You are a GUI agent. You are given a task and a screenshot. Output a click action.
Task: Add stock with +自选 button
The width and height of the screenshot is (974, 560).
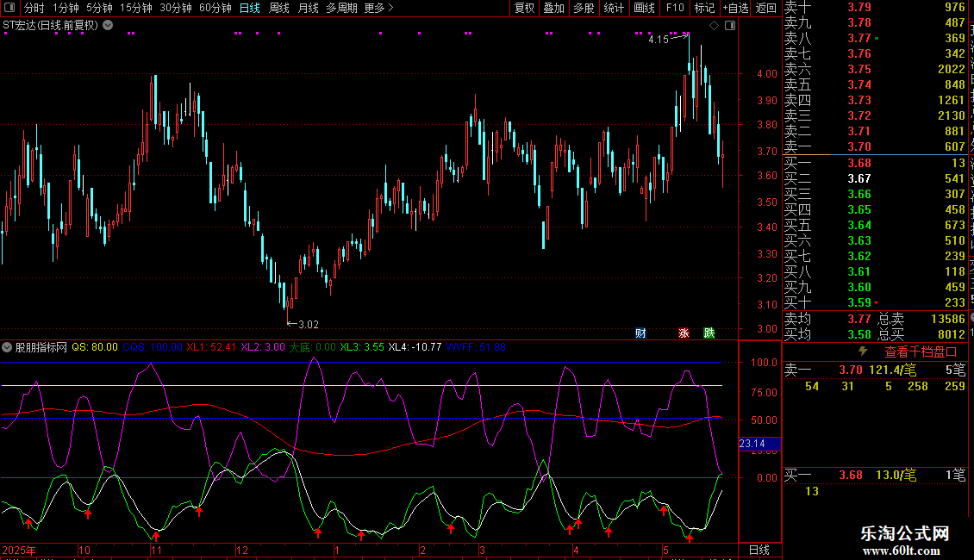coord(736,8)
